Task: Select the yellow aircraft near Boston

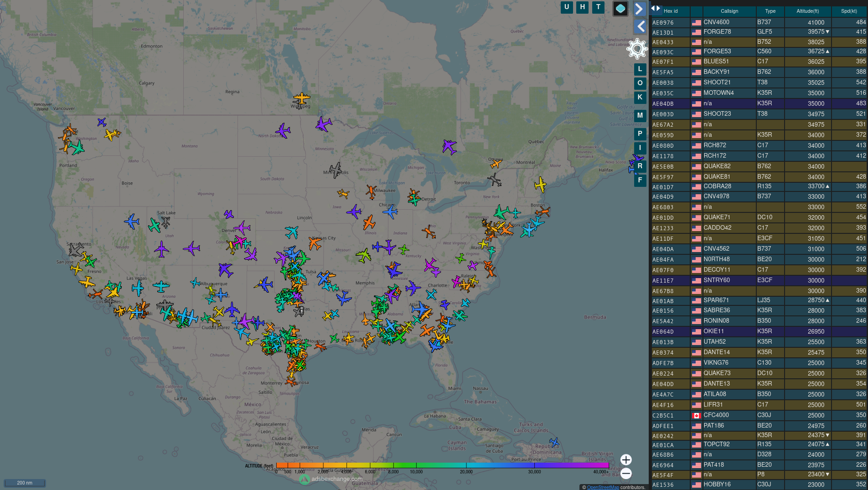Action: (540, 185)
